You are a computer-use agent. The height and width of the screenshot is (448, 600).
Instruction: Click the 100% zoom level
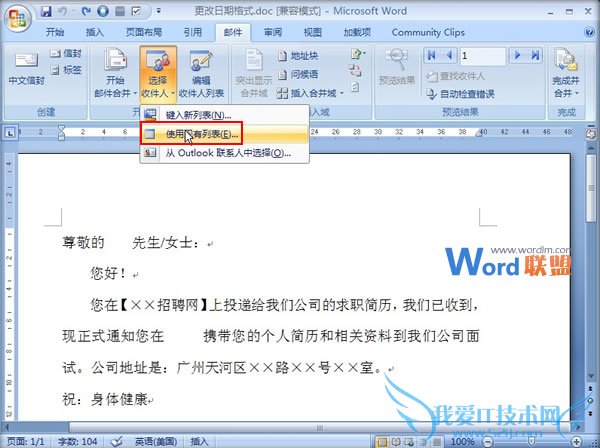pyautogui.click(x=462, y=441)
